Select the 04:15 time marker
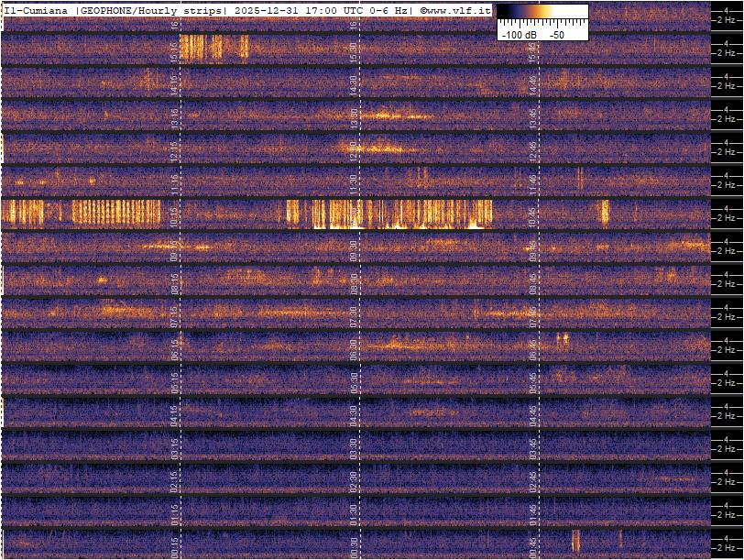Viewport: 744px width, 560px height. click(x=175, y=414)
